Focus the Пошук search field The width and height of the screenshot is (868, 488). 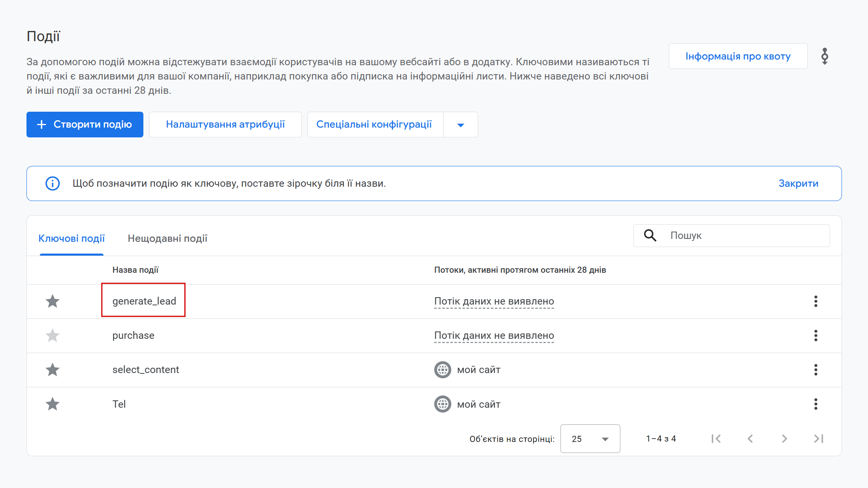[732, 236]
